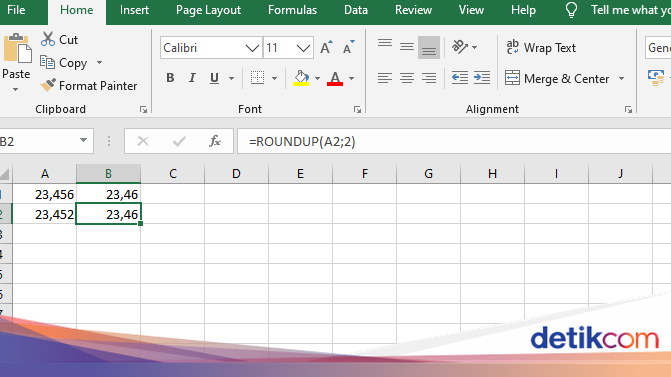Screen dimensions: 671x377
Task: Click the Paste clipboard icon
Action: 17,48
